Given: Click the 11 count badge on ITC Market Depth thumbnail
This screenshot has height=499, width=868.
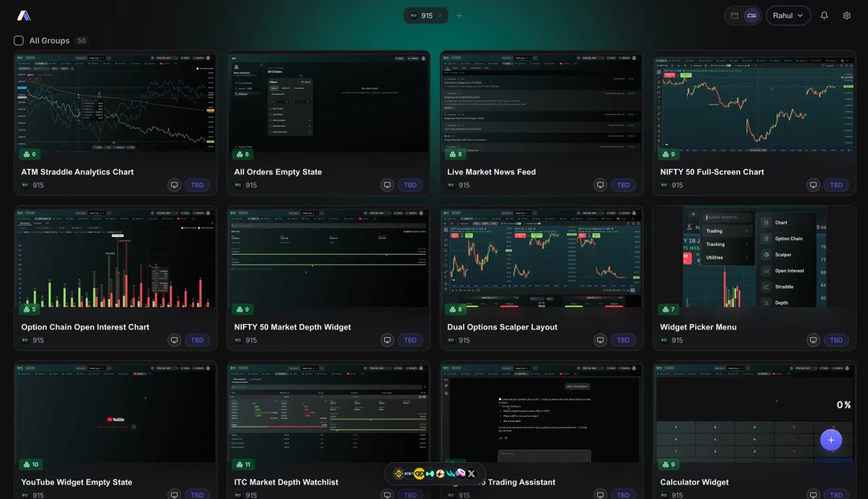Looking at the screenshot, I should 244,464.
